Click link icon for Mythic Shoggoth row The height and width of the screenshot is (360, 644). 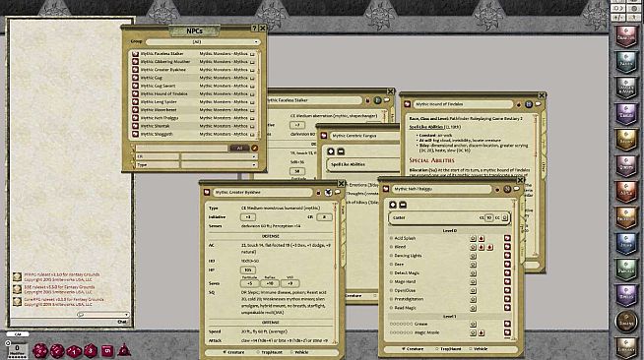pos(135,134)
